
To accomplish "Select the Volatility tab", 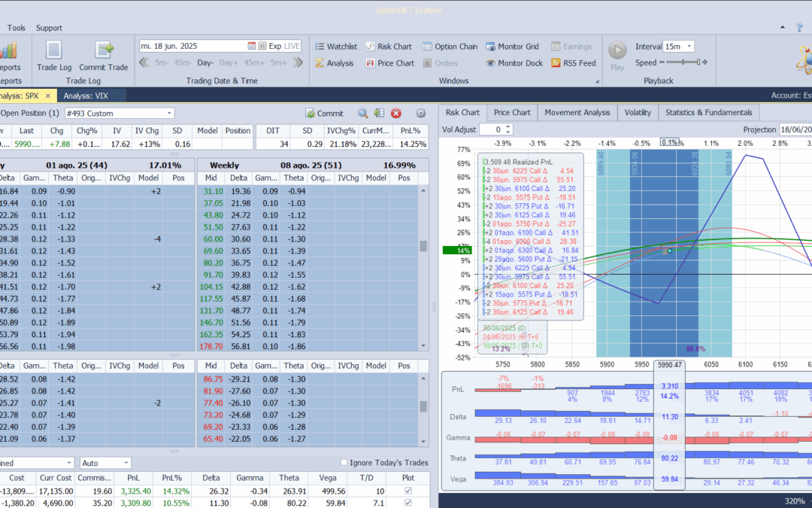I will (x=638, y=112).
